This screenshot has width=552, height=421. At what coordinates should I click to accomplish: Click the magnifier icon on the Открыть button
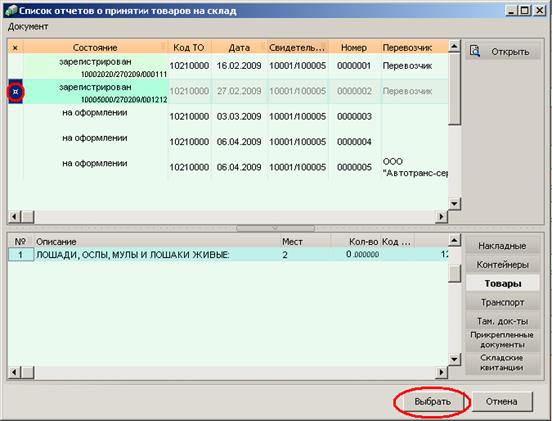pyautogui.click(x=475, y=51)
